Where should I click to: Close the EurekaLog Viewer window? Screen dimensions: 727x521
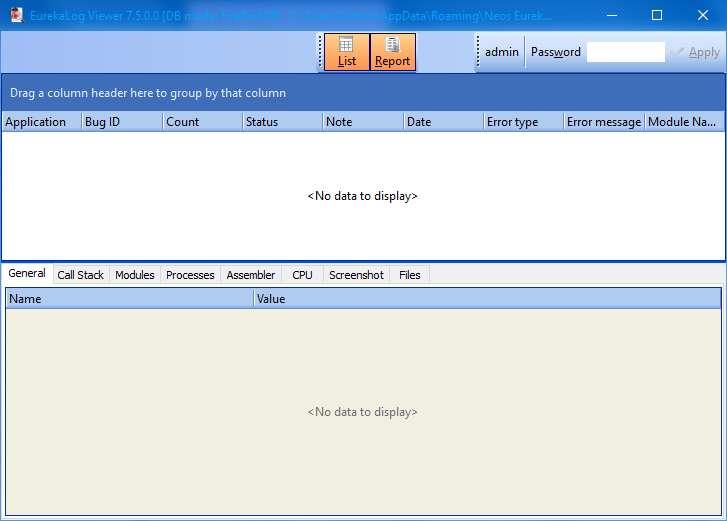click(702, 15)
